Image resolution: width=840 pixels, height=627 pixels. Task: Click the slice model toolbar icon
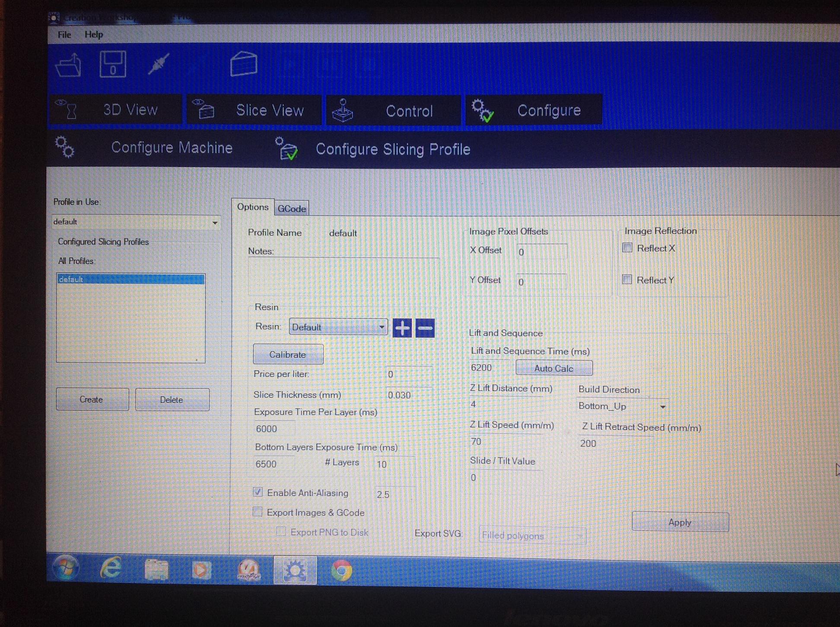244,64
